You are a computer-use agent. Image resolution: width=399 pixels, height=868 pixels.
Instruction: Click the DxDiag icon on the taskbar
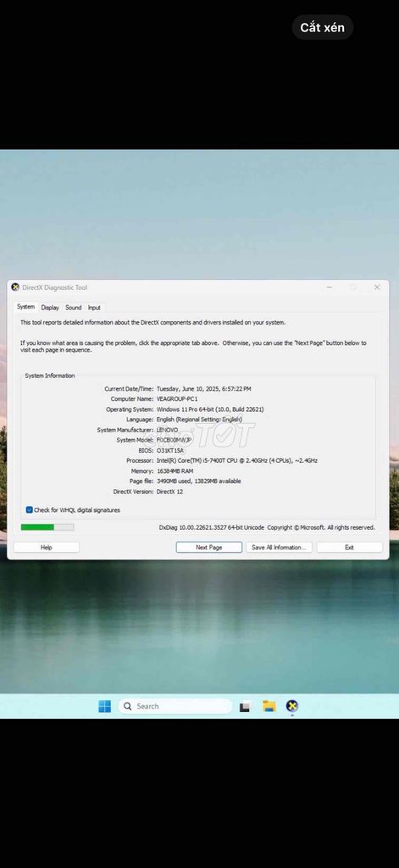(292, 706)
